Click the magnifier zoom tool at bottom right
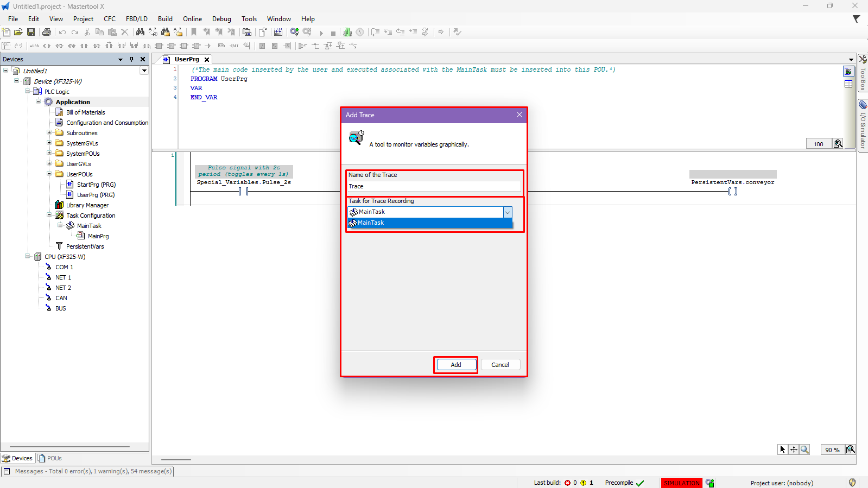The image size is (868, 488). [x=804, y=449]
